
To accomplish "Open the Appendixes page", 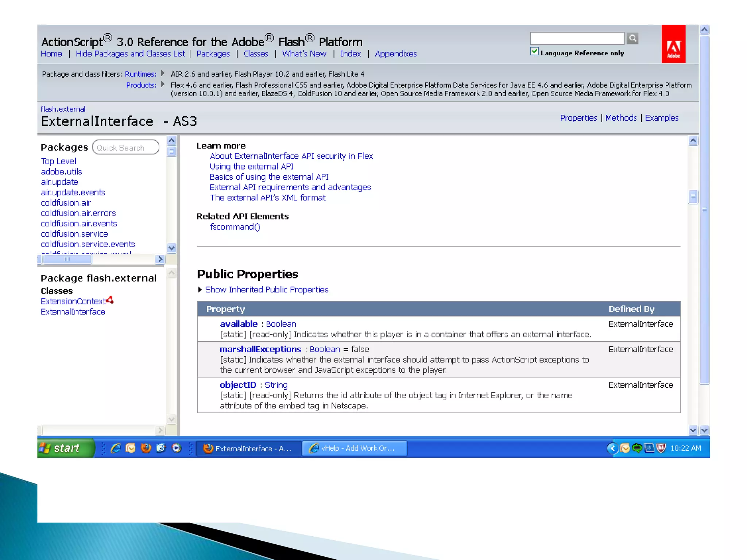I will [x=396, y=54].
